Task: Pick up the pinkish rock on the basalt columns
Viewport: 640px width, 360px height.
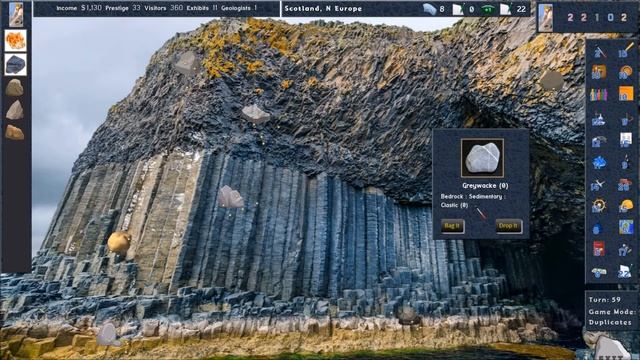Action: click(x=231, y=197)
